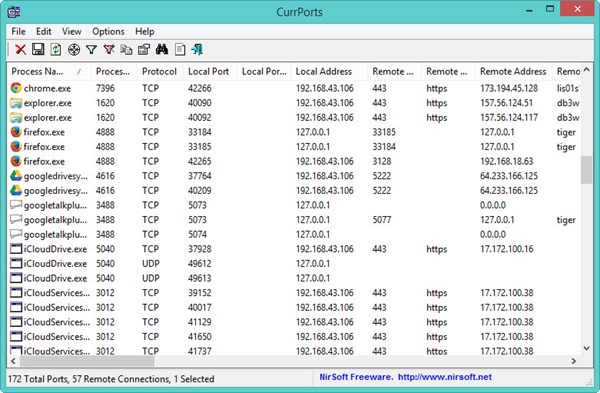
Task: Click the Google Drive icon on port 37764 row
Action: tap(16, 176)
